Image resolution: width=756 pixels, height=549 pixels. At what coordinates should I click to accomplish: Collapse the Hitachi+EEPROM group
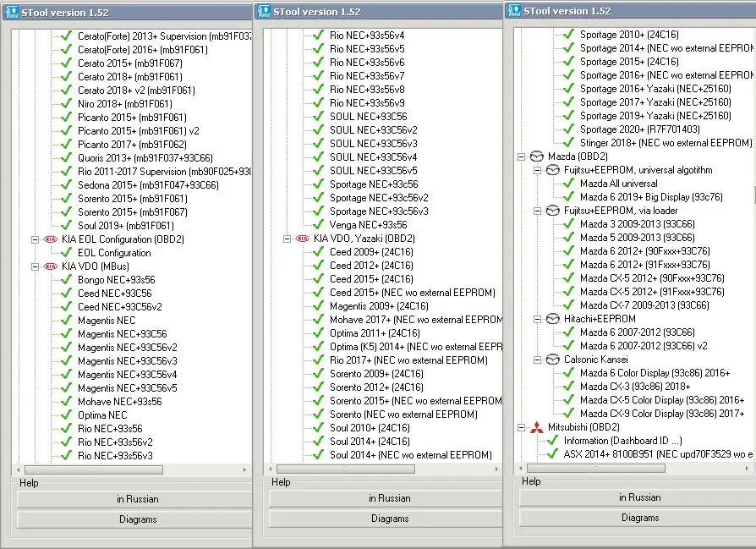(x=537, y=319)
